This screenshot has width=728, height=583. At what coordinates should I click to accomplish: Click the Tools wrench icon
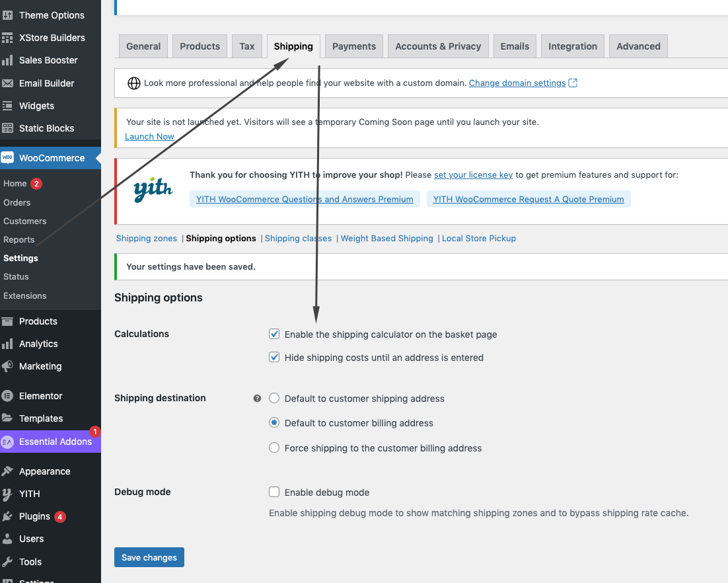pyautogui.click(x=7, y=562)
